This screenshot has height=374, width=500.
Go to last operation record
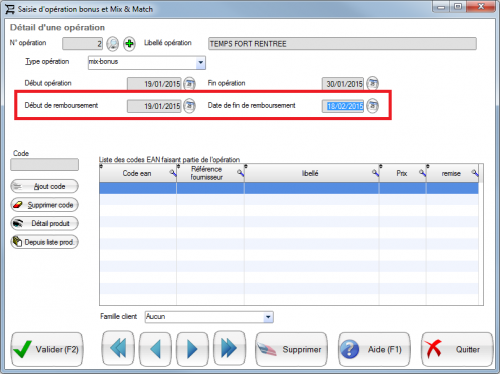[x=229, y=349]
